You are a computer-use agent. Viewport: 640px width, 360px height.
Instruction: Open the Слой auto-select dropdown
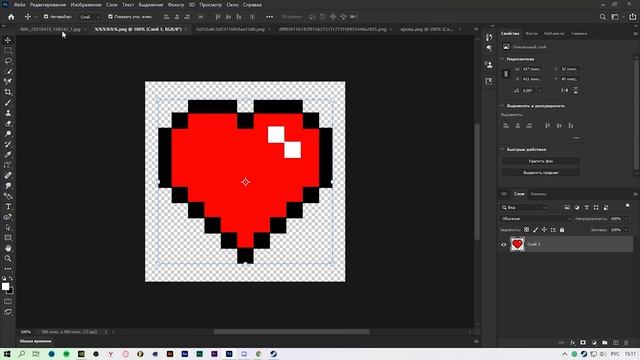pyautogui.click(x=90, y=17)
